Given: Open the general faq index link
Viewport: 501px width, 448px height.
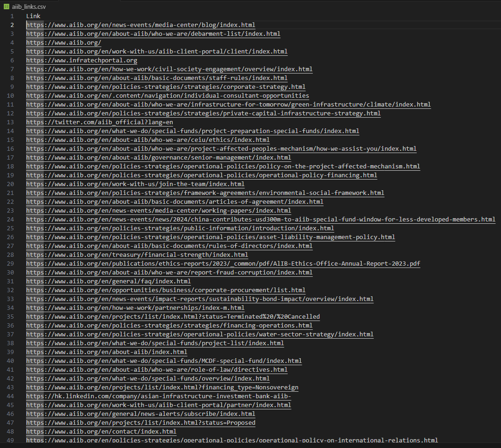Looking at the screenshot, I should click(x=108, y=281).
